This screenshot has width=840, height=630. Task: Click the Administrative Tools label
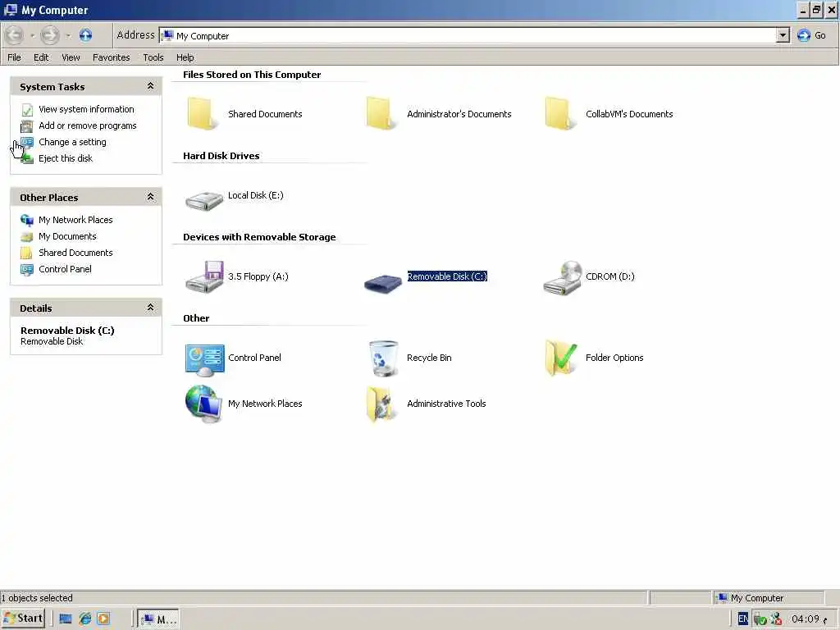446,404
